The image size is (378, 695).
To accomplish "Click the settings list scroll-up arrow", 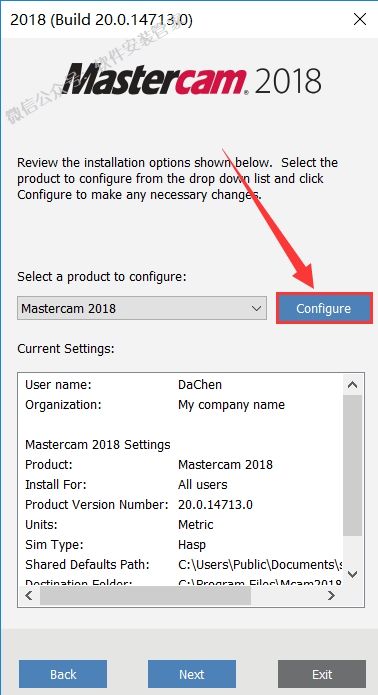I will [x=352, y=385].
